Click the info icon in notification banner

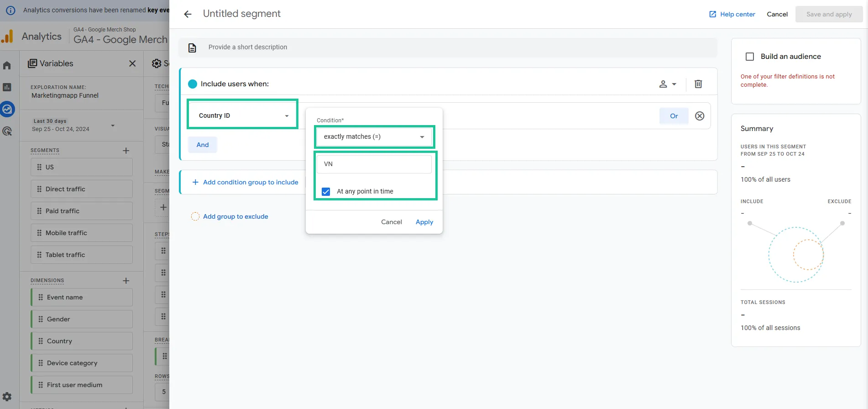[x=10, y=10]
